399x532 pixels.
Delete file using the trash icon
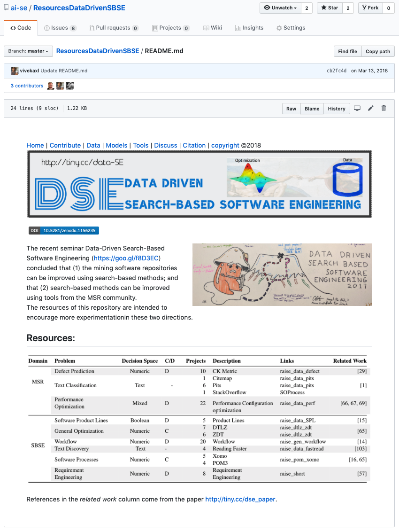(384, 108)
